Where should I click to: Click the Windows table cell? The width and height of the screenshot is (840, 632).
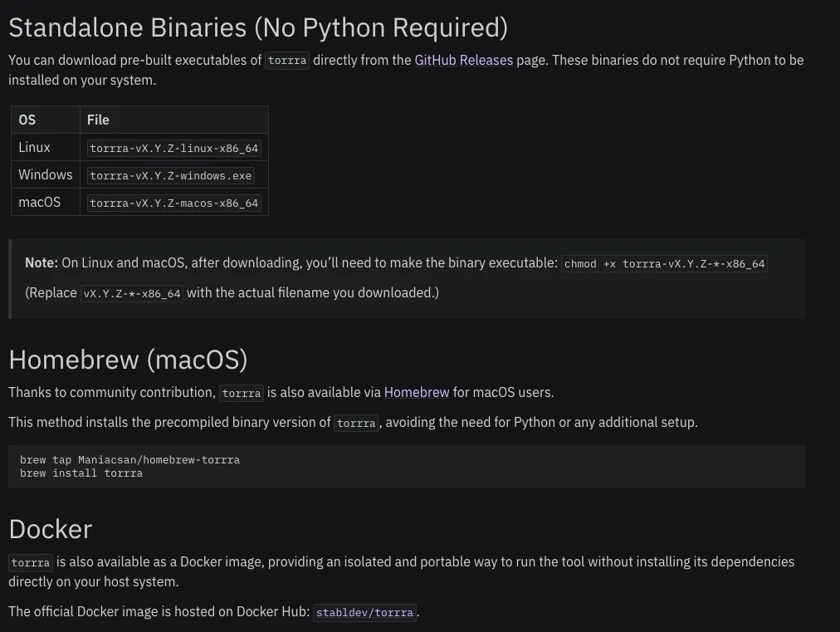click(46, 175)
